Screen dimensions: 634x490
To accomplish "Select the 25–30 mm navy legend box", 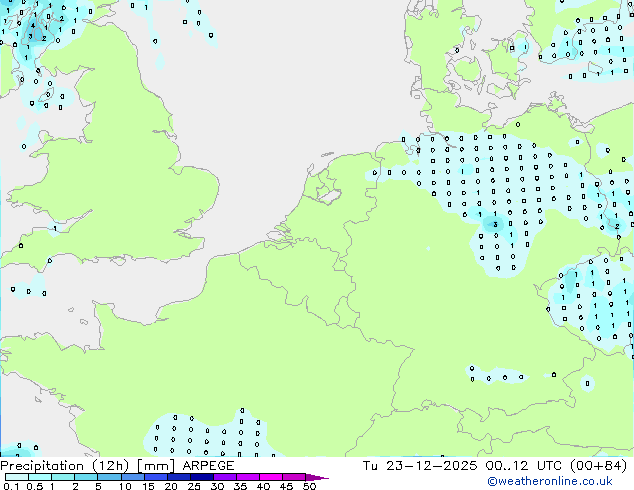I will click(x=202, y=477).
